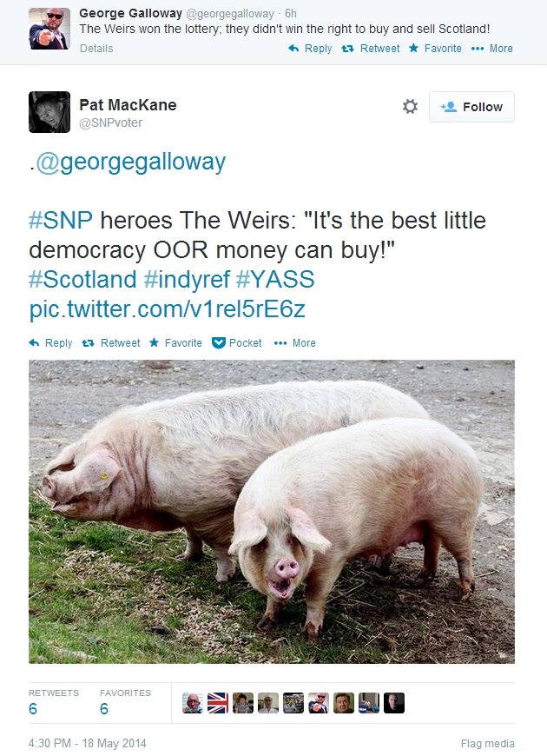547x756 pixels.
Task: Save the tweet to Pocket
Action: pyautogui.click(x=237, y=342)
